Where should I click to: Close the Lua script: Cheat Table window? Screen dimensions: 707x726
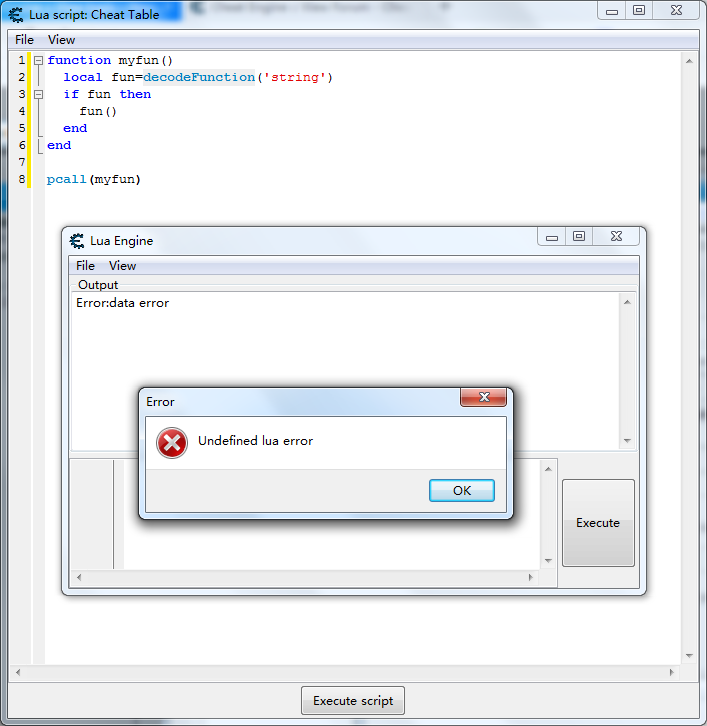click(x=676, y=11)
